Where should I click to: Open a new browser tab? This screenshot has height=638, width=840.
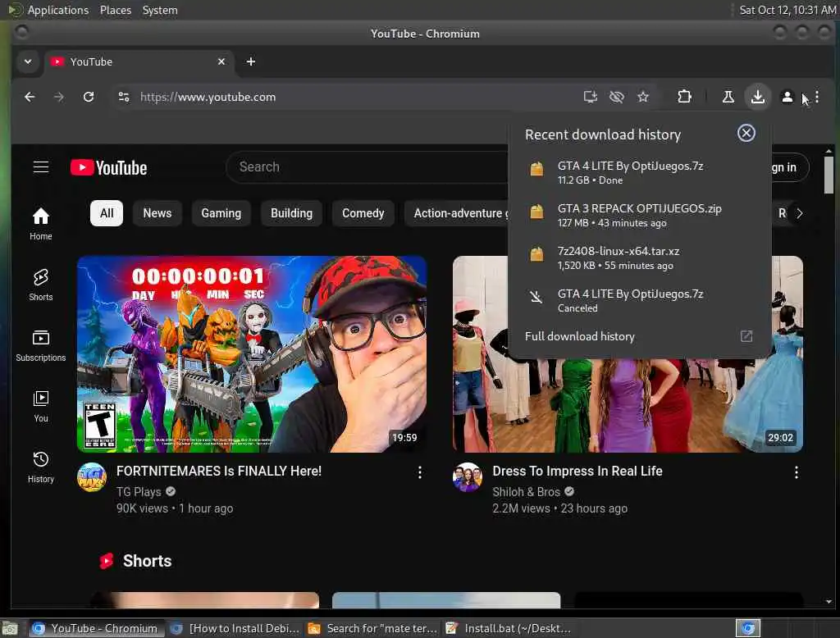tap(251, 62)
